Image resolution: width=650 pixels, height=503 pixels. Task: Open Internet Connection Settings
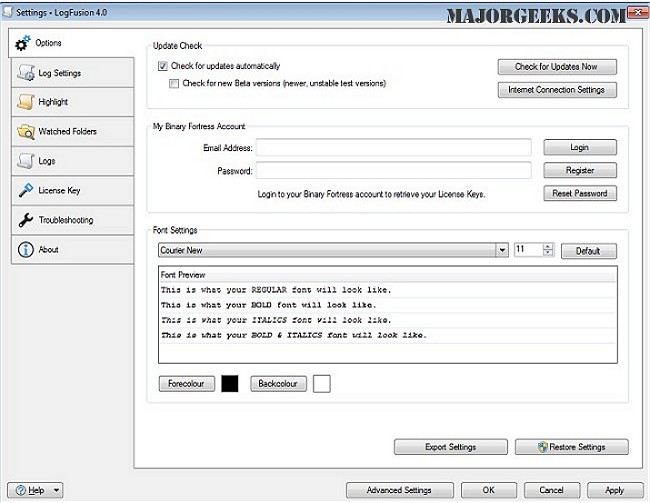(557, 90)
